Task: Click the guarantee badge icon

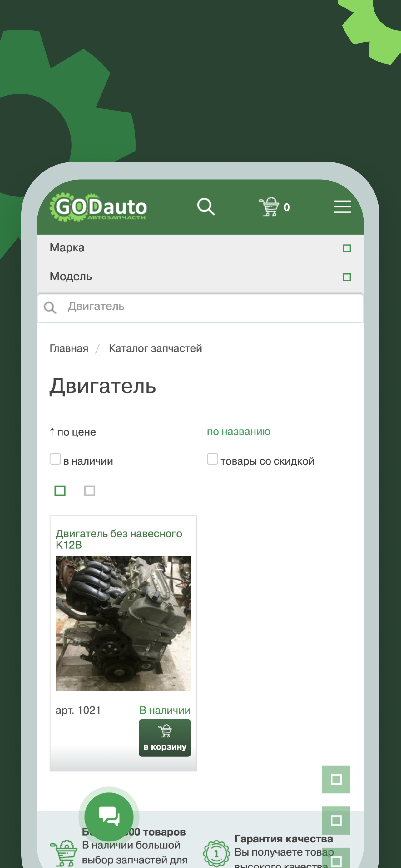Action: pos(216,854)
